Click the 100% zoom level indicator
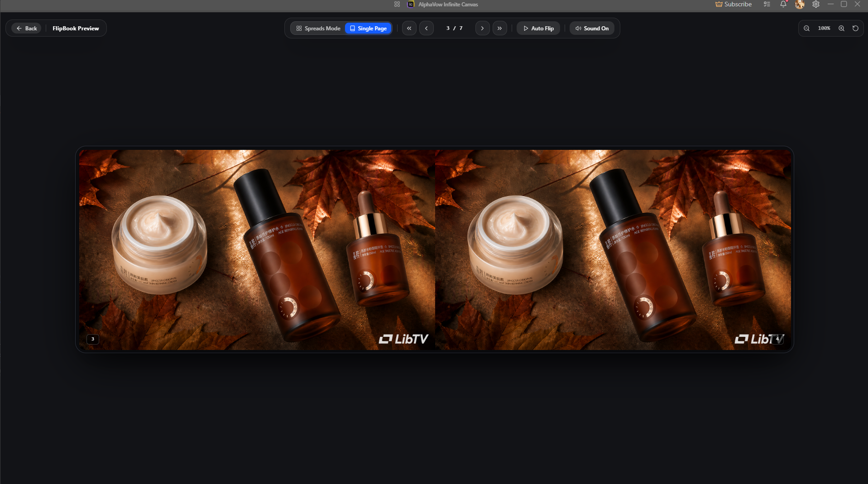The height and width of the screenshot is (484, 868). pyautogui.click(x=824, y=28)
